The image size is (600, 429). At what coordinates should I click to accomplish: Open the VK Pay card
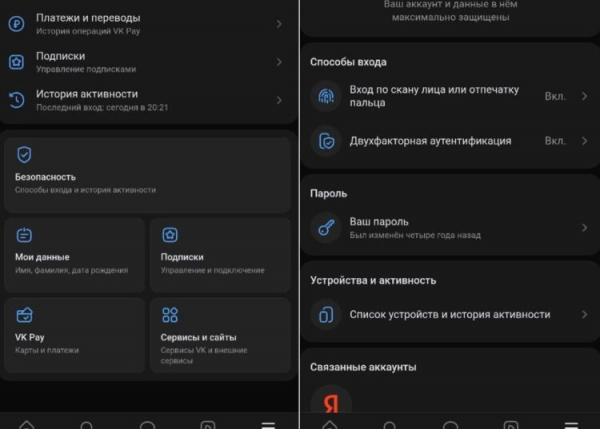click(x=75, y=336)
